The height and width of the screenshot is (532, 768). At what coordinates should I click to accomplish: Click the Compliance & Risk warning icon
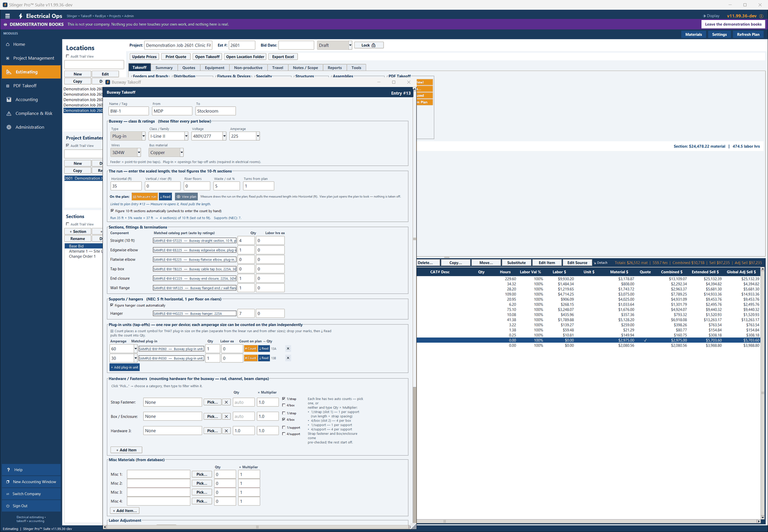click(8, 114)
